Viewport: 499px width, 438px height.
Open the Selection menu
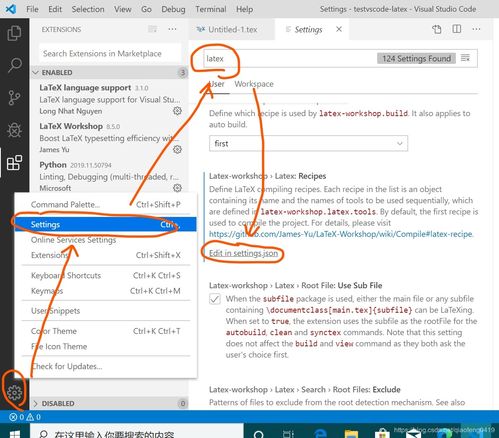pos(88,9)
